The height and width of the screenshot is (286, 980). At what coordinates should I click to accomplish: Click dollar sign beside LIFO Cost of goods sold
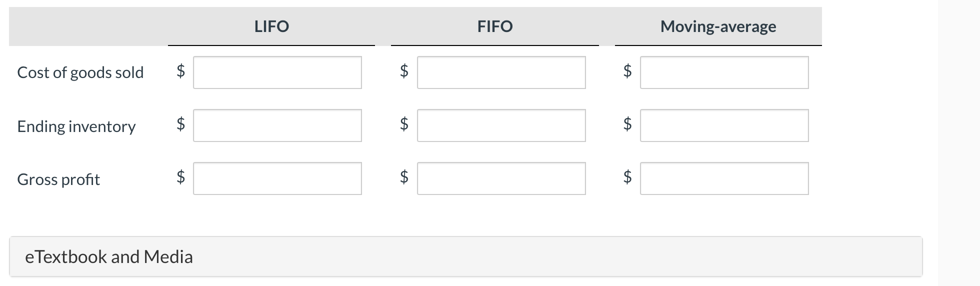pyautogui.click(x=181, y=71)
